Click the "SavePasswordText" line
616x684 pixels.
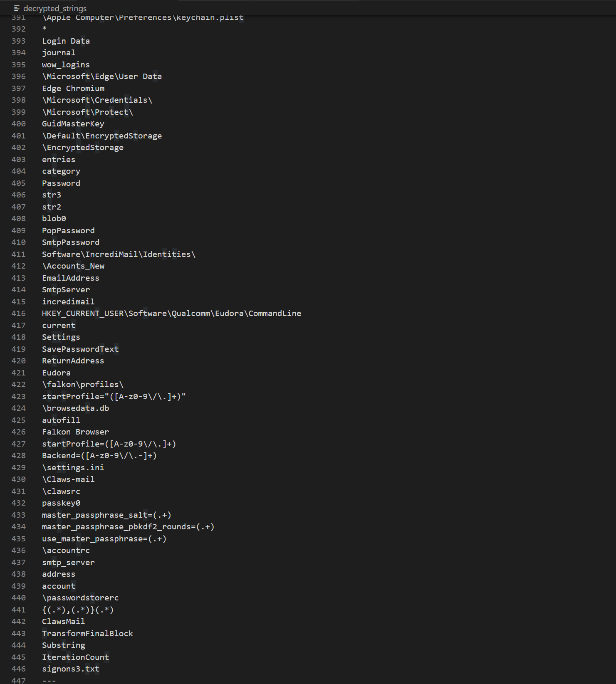80,349
